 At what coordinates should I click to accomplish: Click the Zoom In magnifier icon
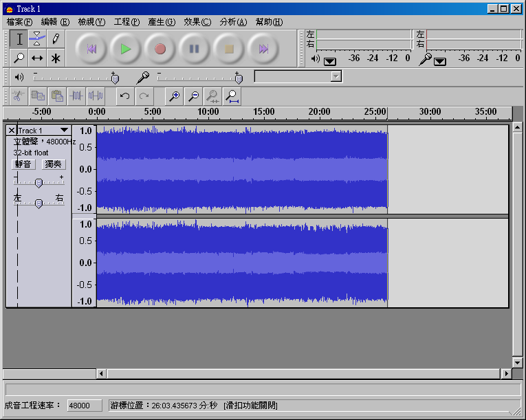click(x=175, y=96)
